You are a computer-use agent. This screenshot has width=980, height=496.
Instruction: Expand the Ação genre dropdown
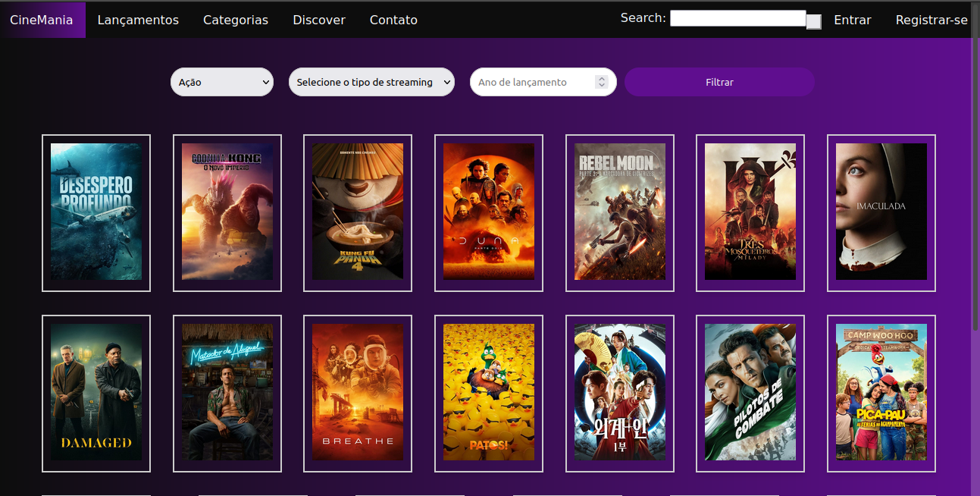pos(222,82)
